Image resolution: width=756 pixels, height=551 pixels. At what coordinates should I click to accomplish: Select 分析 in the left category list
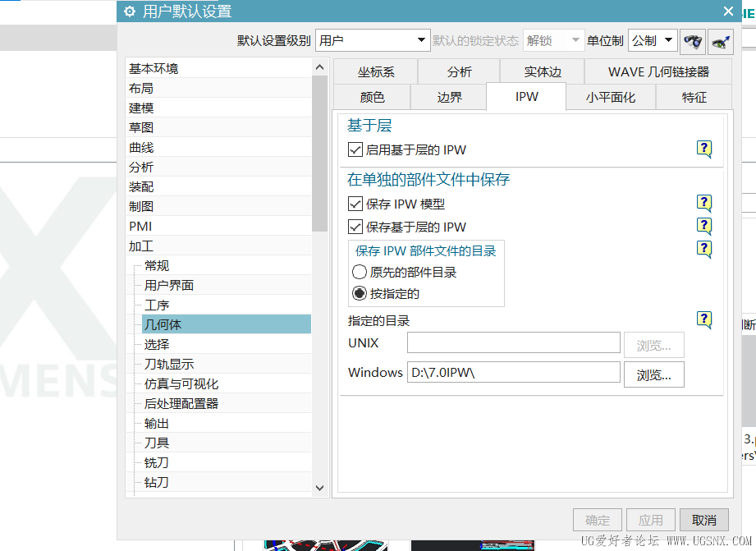pyautogui.click(x=219, y=167)
